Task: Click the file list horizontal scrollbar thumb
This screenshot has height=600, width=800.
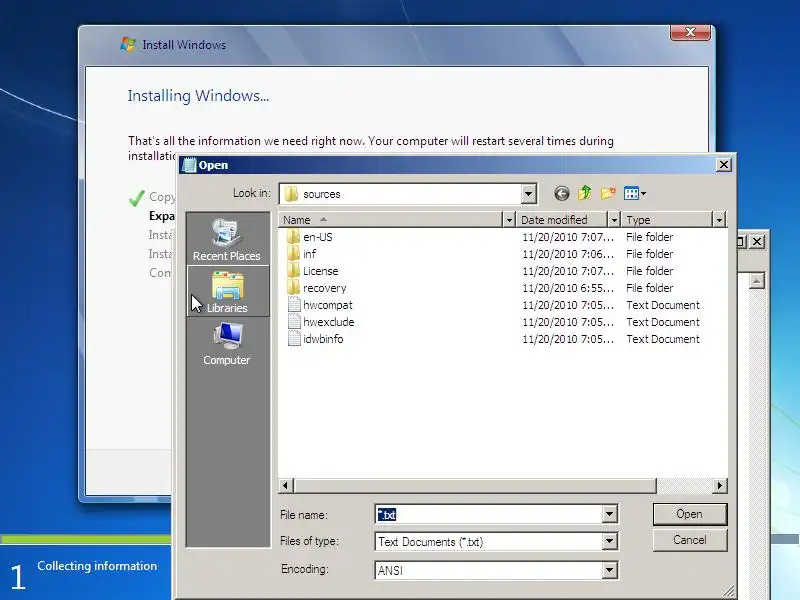Action: [x=475, y=486]
